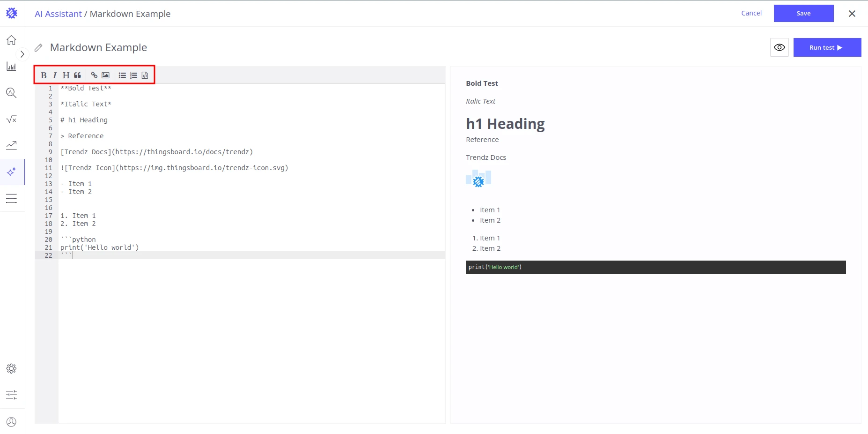This screenshot has height=434, width=868.
Task: Click the print('Hello world') editor line
Action: [x=100, y=247]
